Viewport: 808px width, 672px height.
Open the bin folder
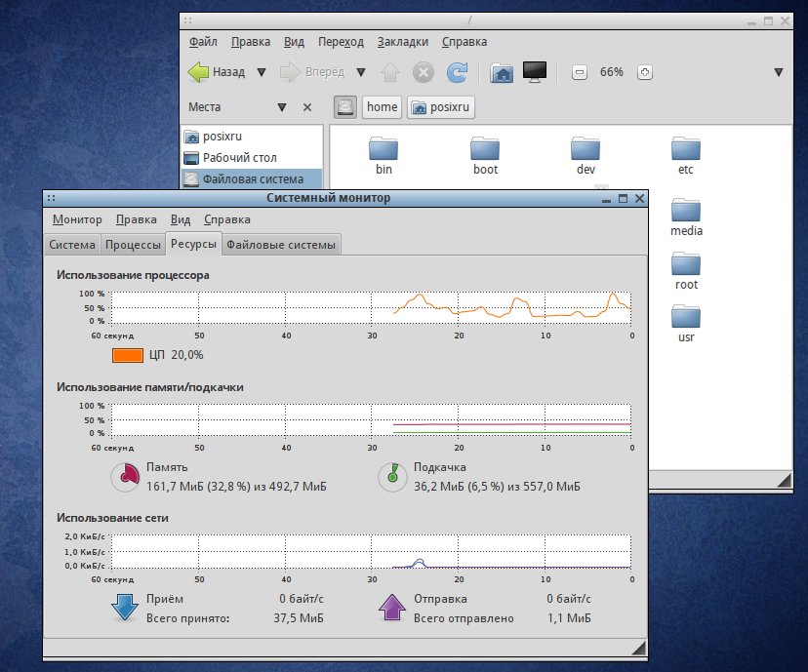384,156
